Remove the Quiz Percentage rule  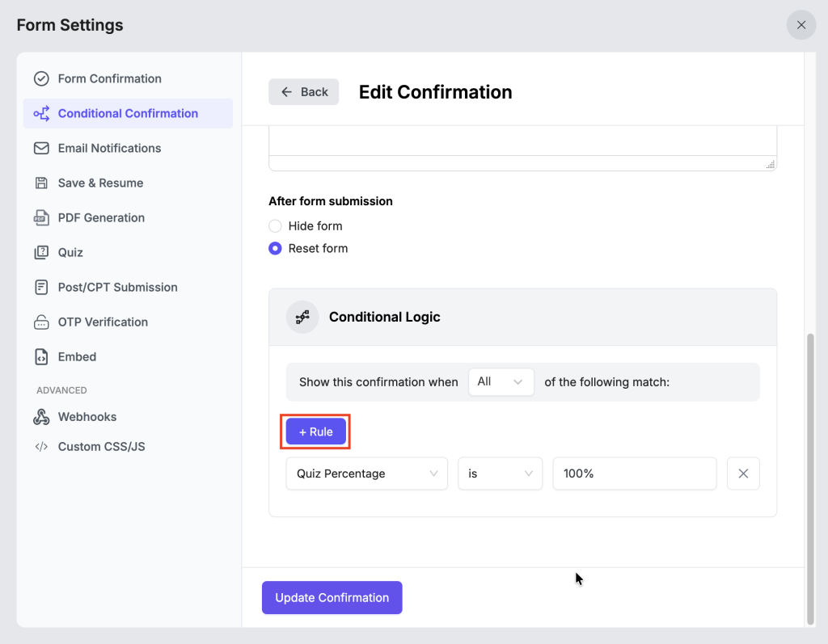point(743,474)
